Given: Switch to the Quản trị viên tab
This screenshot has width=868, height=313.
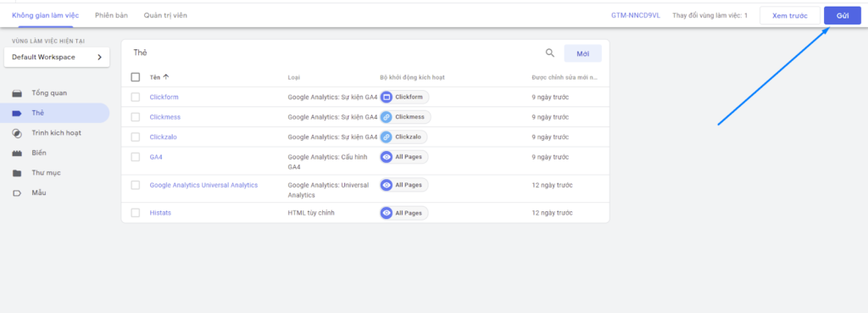Looking at the screenshot, I should (165, 15).
